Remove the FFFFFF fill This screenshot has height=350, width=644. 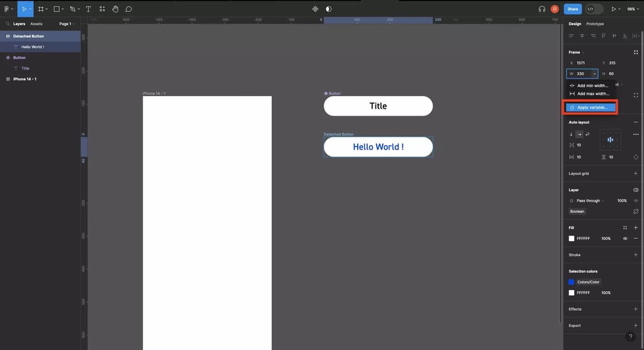pyautogui.click(x=636, y=238)
